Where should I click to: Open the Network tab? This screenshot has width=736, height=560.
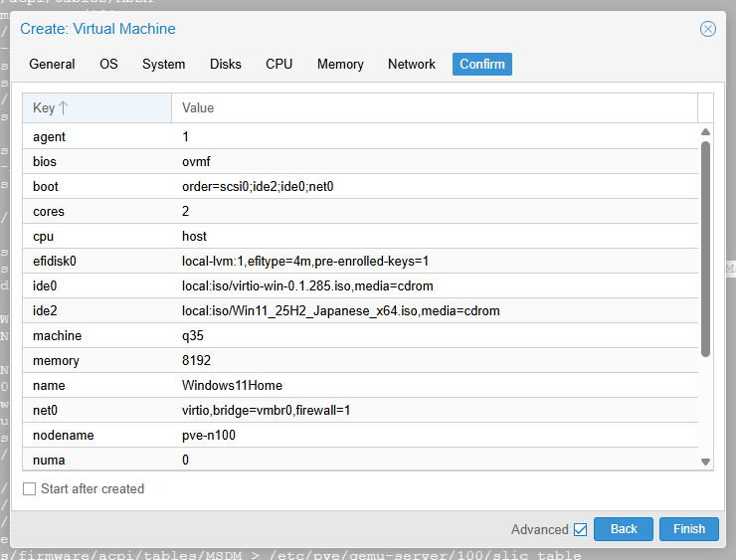[412, 64]
